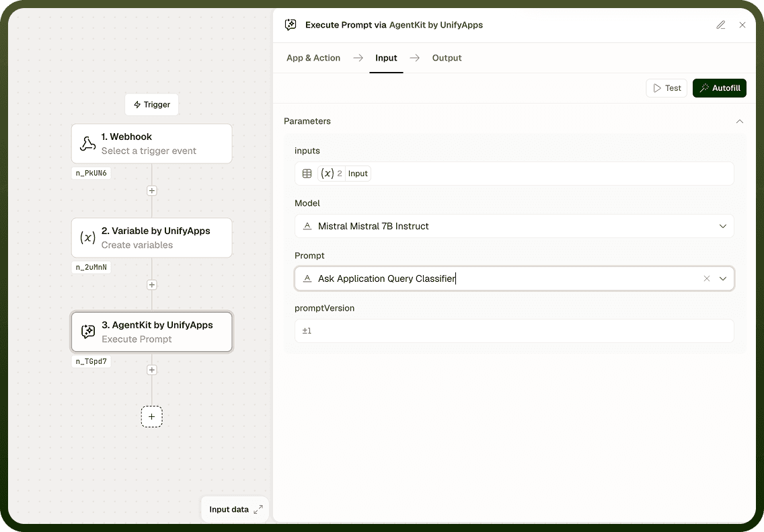Expand the Prompt dropdown arrow
This screenshot has height=532, width=764.
click(x=722, y=278)
